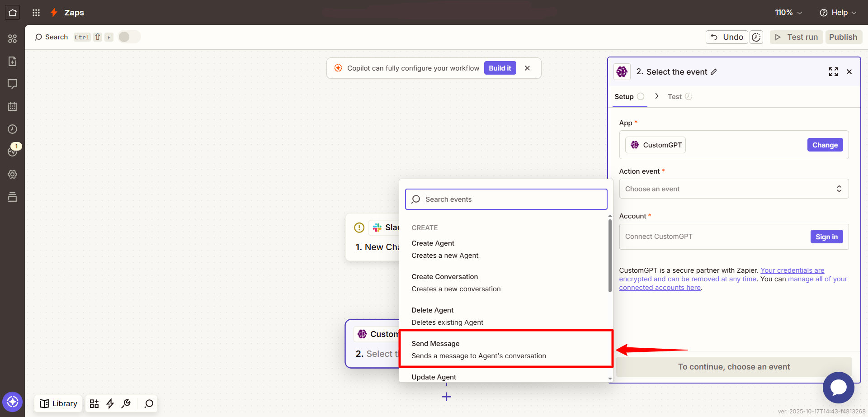
Task: Click the Deletes existing Agent description
Action: [x=447, y=322]
